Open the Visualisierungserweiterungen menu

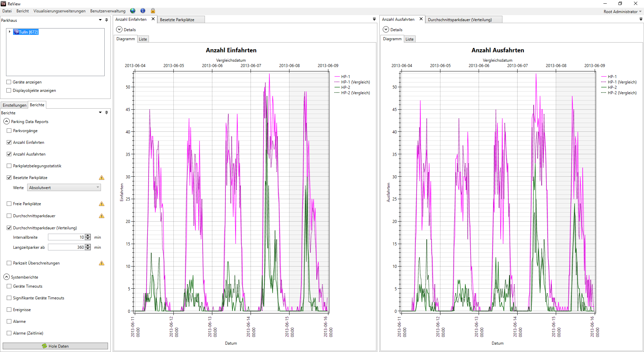pos(59,11)
